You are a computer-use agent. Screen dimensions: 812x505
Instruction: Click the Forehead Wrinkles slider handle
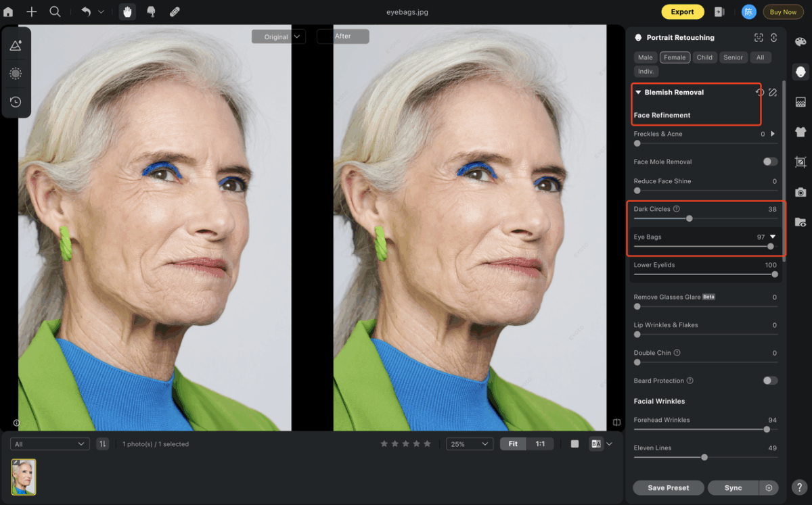click(x=767, y=429)
